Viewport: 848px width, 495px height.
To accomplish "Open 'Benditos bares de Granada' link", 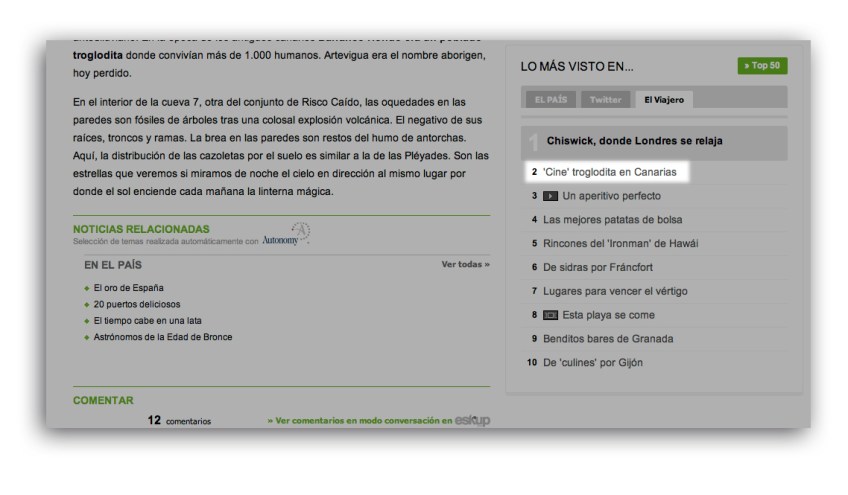I will click(x=608, y=338).
